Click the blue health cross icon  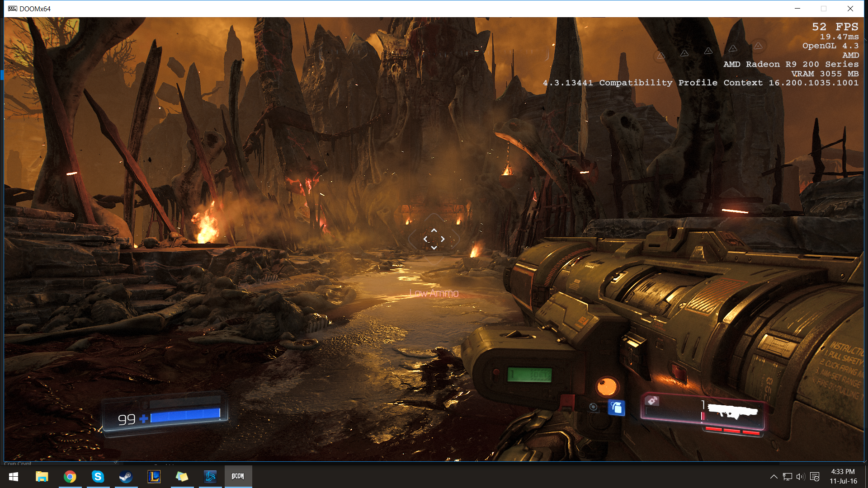click(144, 419)
